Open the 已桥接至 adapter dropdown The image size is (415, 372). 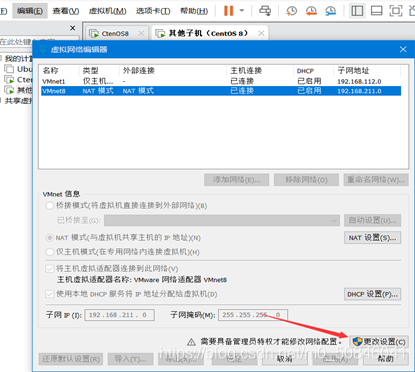pos(222,220)
